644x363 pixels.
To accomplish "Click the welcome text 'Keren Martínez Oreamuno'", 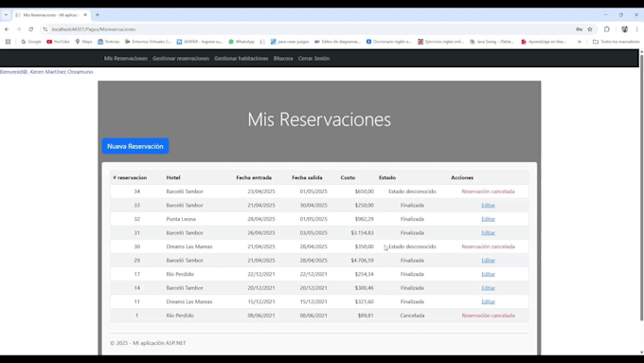I will click(x=62, y=71).
